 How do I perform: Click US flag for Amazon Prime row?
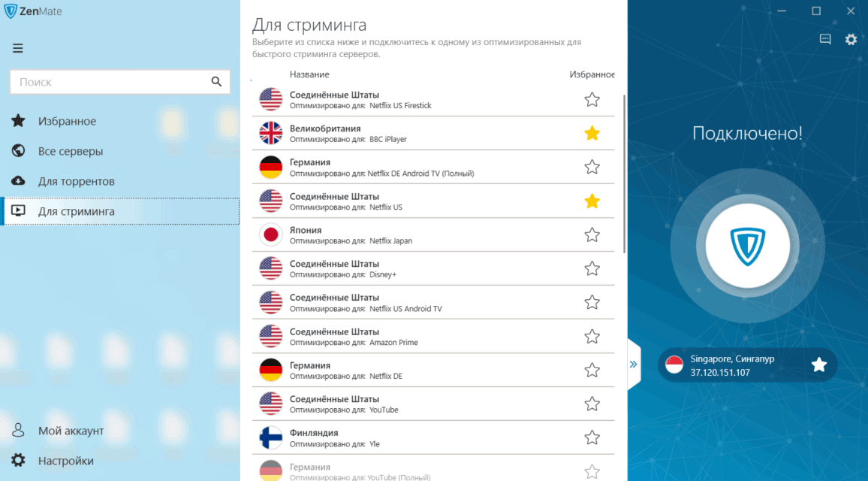[271, 337]
